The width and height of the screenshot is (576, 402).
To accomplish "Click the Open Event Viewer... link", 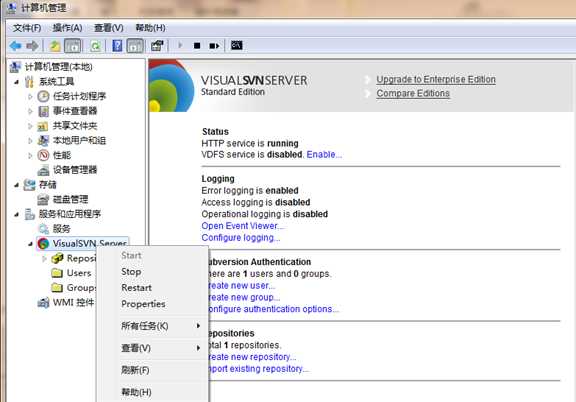I will pyautogui.click(x=242, y=226).
